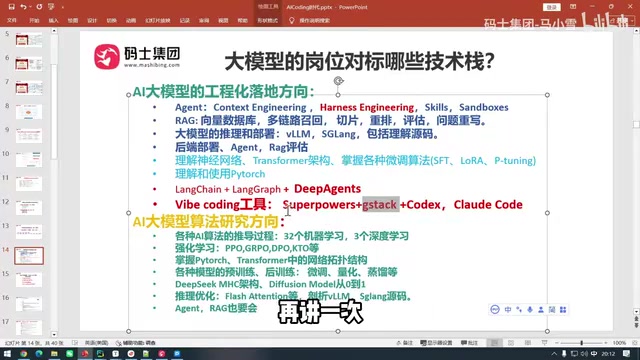This screenshot has height=360, width=640.
Task: Open the undo history dropdown arrow
Action: tap(30, 7)
